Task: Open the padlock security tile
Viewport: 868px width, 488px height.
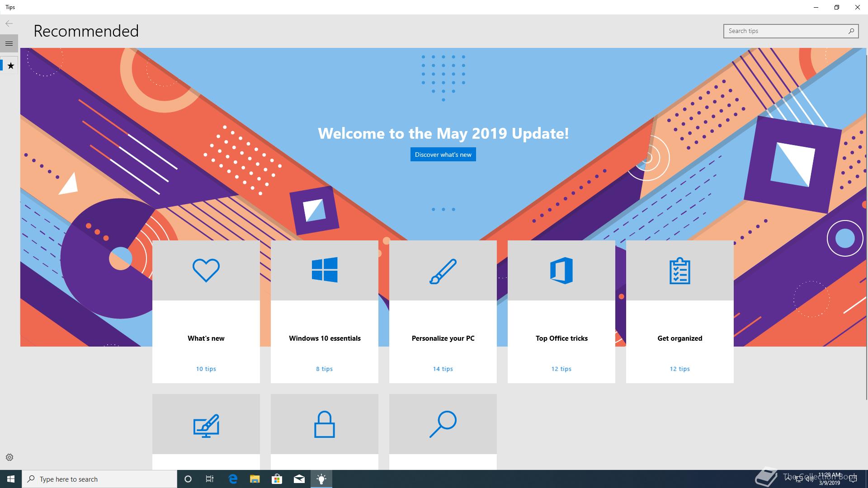Action: [324, 424]
